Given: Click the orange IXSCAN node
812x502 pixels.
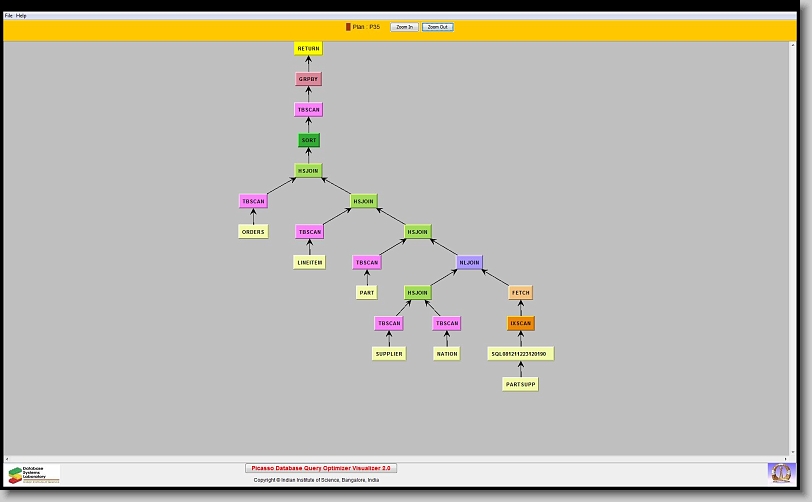Looking at the screenshot, I should (x=520, y=323).
